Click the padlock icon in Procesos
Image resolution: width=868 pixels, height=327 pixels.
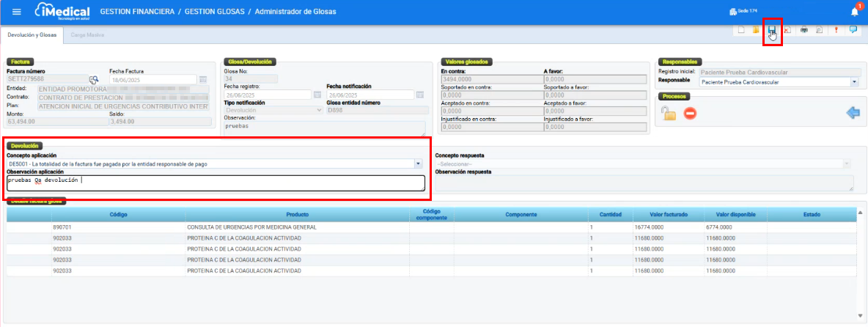[668, 113]
